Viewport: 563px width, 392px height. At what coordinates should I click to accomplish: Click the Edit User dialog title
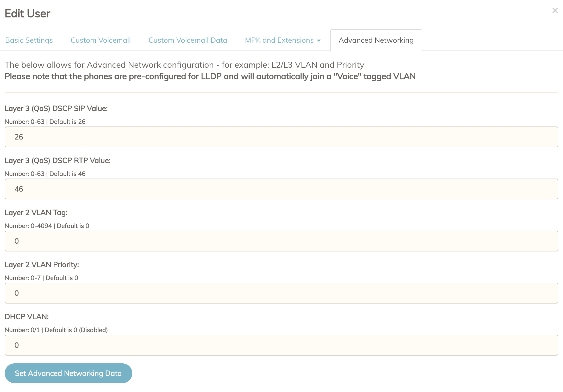tap(28, 14)
